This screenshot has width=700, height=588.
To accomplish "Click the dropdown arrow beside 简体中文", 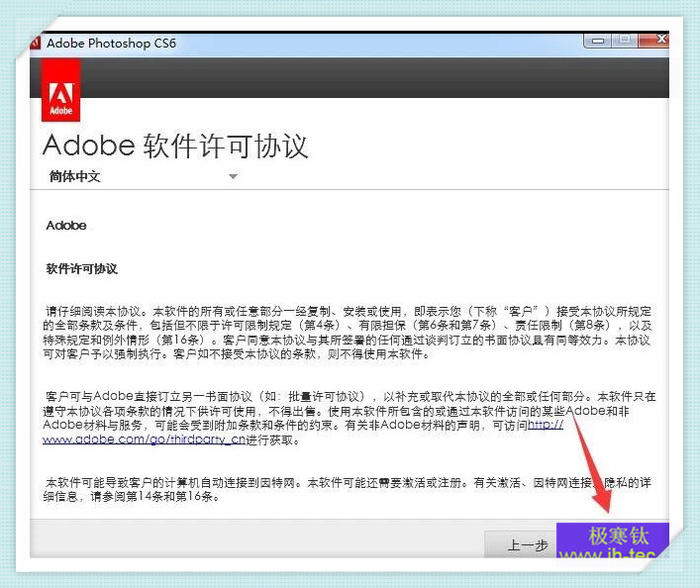I will point(233,176).
